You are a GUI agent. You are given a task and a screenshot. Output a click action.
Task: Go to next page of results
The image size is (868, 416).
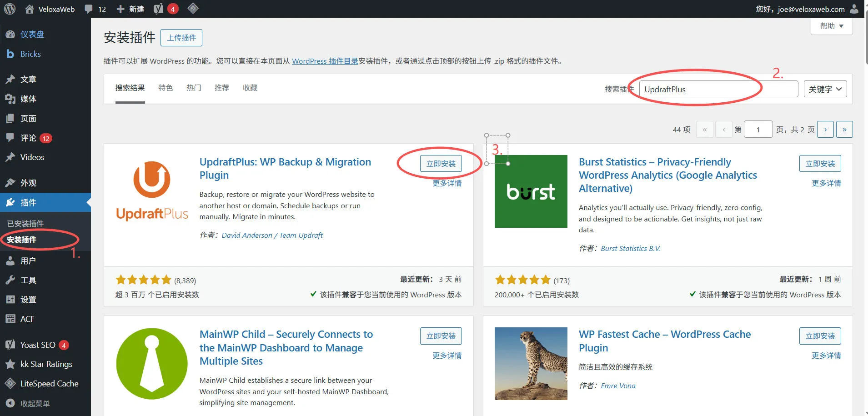click(x=825, y=130)
